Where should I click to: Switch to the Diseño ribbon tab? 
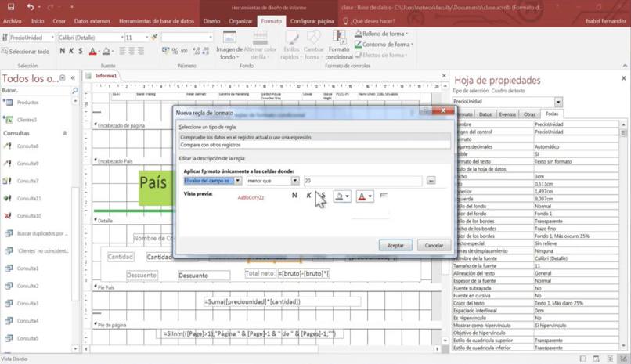point(211,21)
